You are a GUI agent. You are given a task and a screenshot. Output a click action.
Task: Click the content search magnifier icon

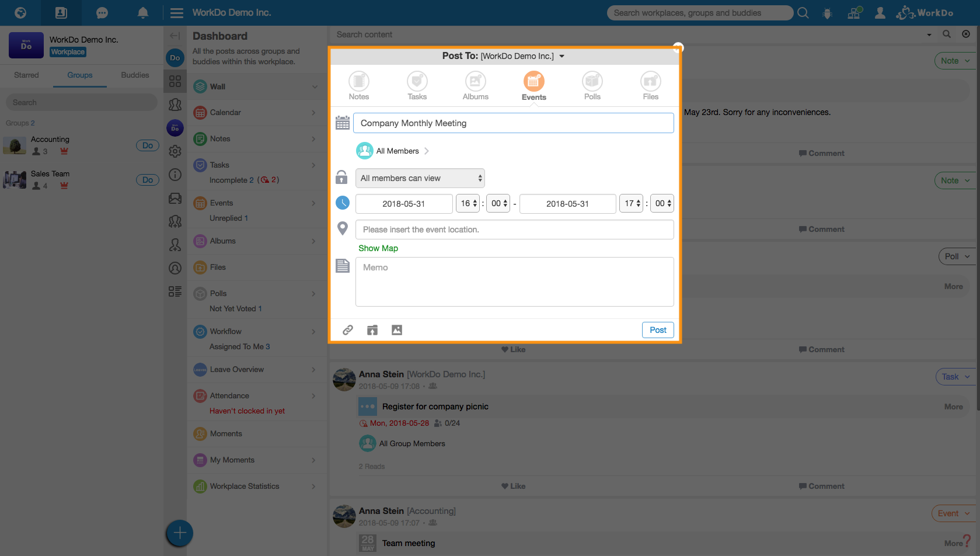coord(947,34)
